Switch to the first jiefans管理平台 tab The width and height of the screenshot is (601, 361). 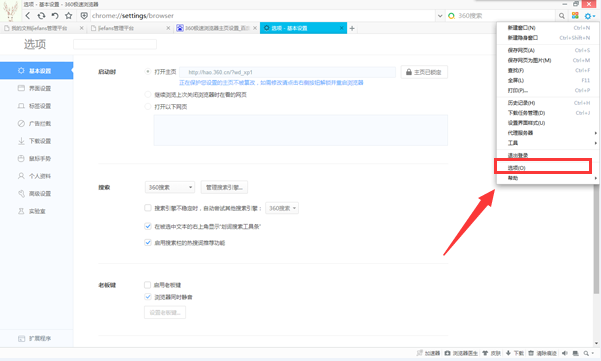(x=43, y=28)
